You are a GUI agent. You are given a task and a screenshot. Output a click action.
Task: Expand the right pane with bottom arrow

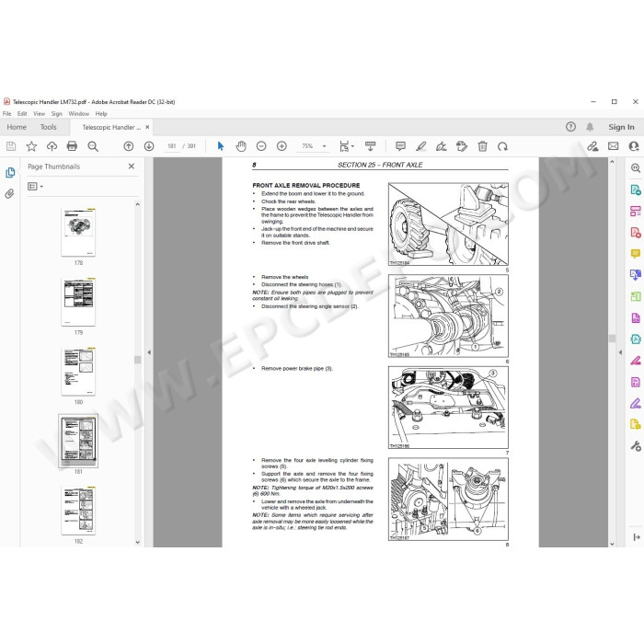[637, 537]
